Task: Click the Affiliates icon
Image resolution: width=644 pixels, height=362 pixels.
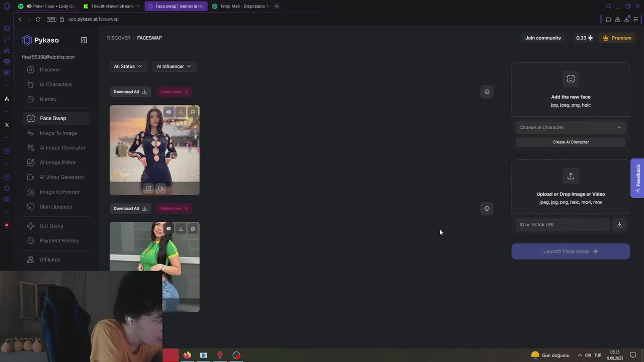Action: pyautogui.click(x=31, y=259)
